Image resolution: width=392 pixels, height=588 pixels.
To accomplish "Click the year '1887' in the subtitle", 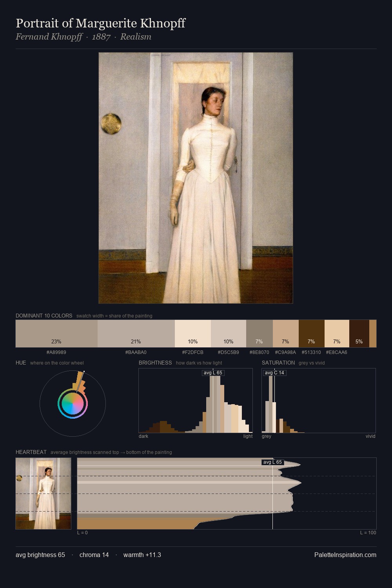I will pos(101,37).
